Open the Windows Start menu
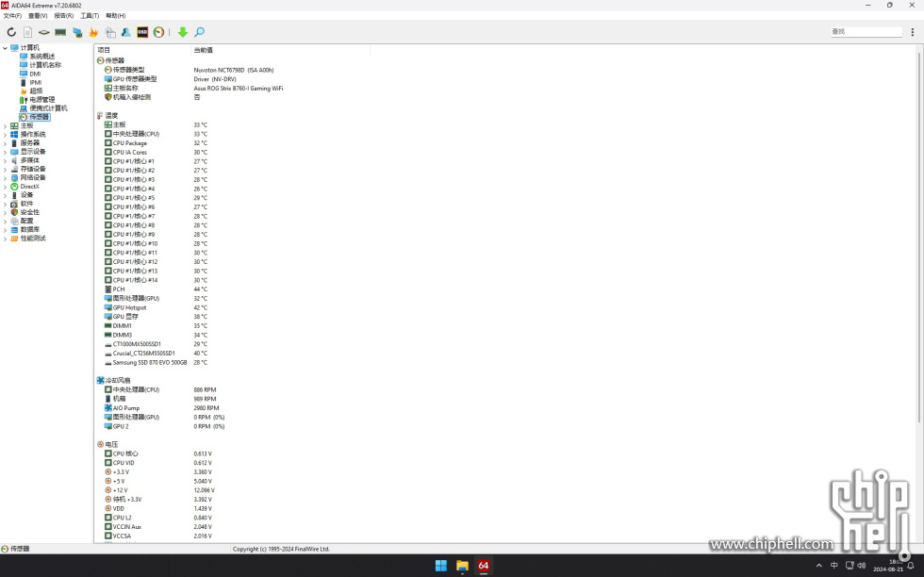924x577 pixels. tap(441, 566)
